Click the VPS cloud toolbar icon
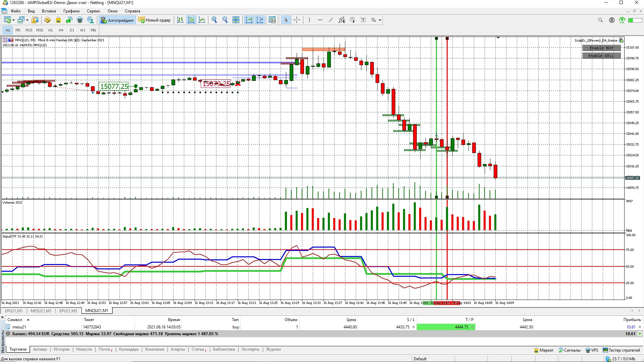644x362 pixels. [x=80, y=20]
